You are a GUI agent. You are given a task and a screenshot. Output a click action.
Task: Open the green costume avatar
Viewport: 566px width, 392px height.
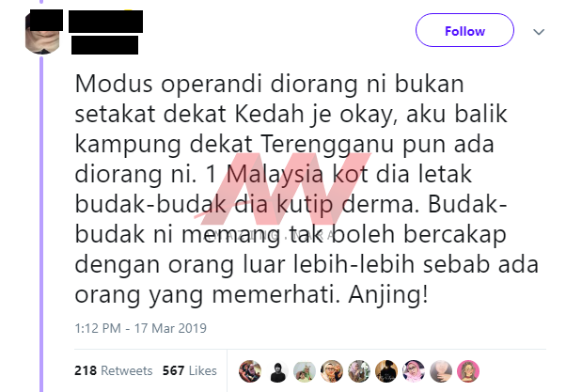click(305, 371)
